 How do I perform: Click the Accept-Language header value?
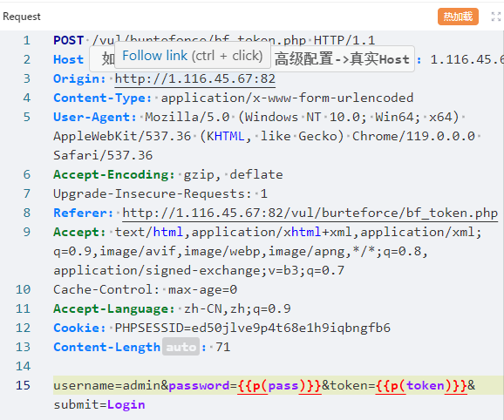point(237,308)
